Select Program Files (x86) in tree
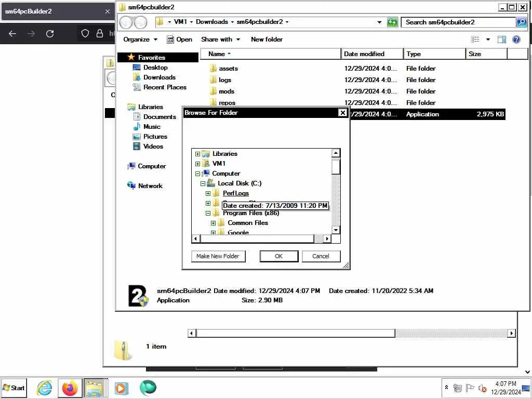Image resolution: width=532 pixels, height=399 pixels. (x=251, y=212)
